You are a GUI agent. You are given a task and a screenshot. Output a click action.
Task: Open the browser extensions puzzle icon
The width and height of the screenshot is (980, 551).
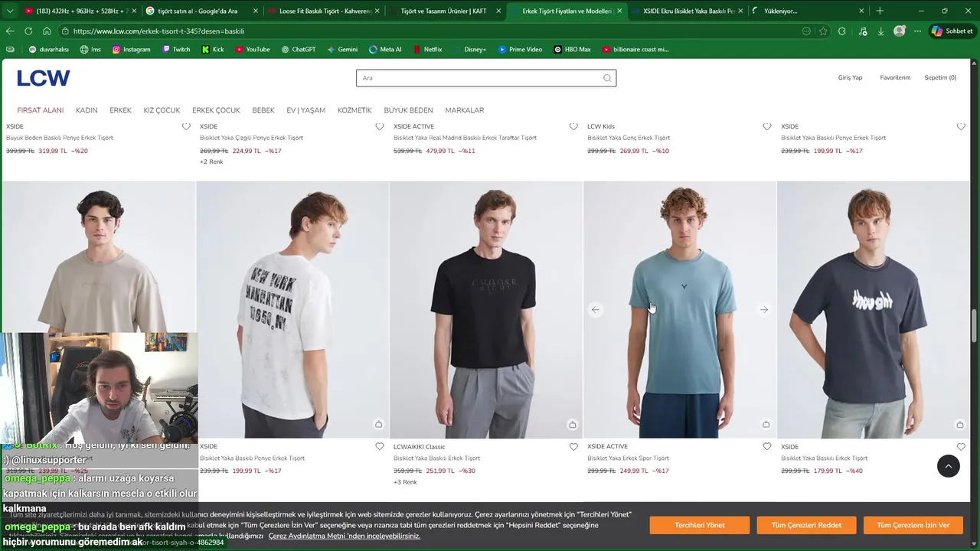(842, 31)
